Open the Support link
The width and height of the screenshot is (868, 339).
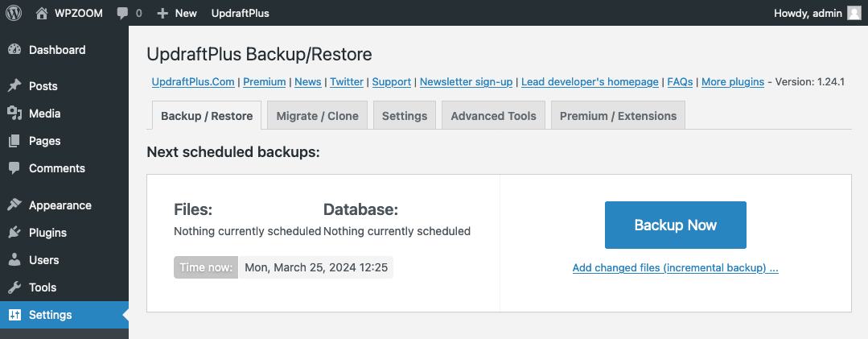(392, 82)
